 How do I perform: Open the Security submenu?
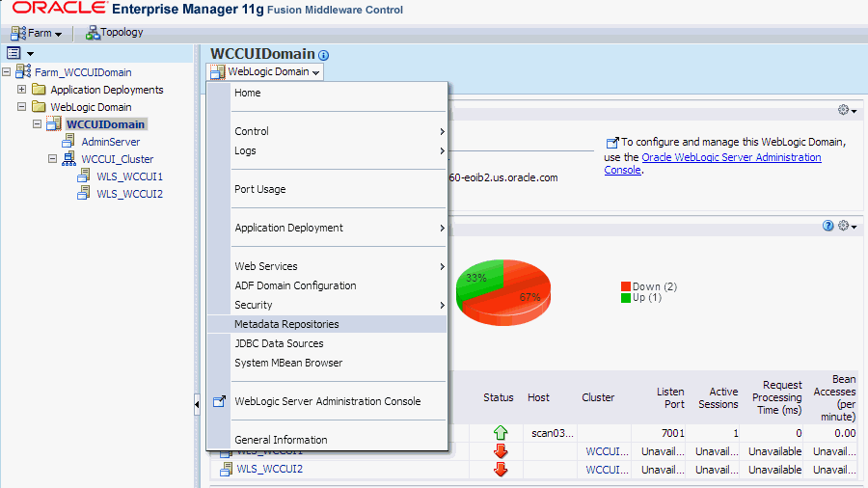(x=327, y=306)
